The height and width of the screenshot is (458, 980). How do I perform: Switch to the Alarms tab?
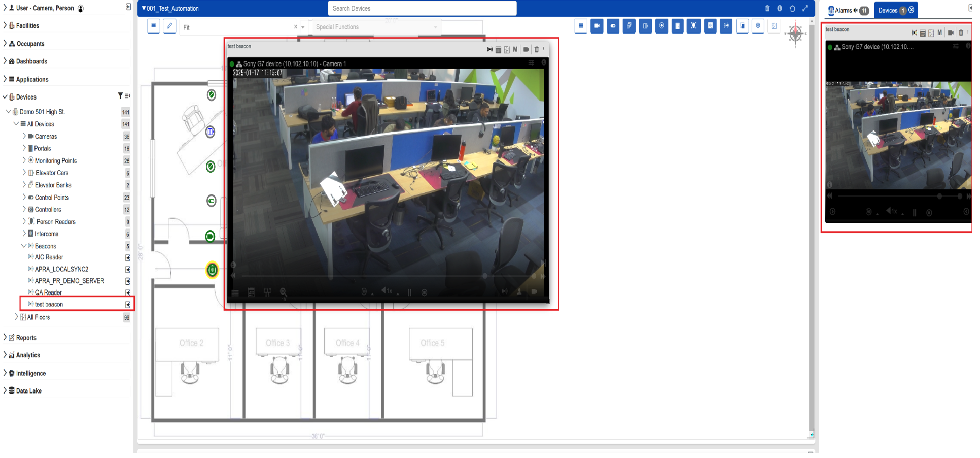(x=844, y=10)
